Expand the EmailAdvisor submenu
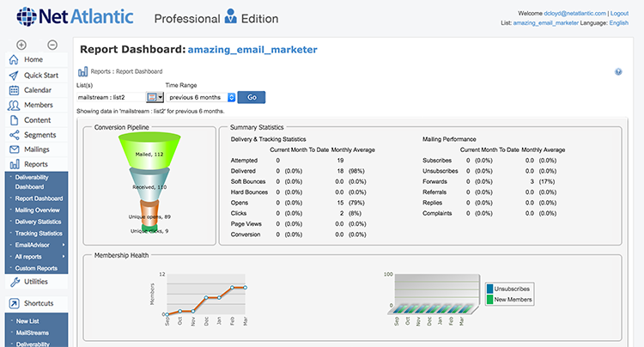This screenshot has height=347, width=644. [x=36, y=245]
